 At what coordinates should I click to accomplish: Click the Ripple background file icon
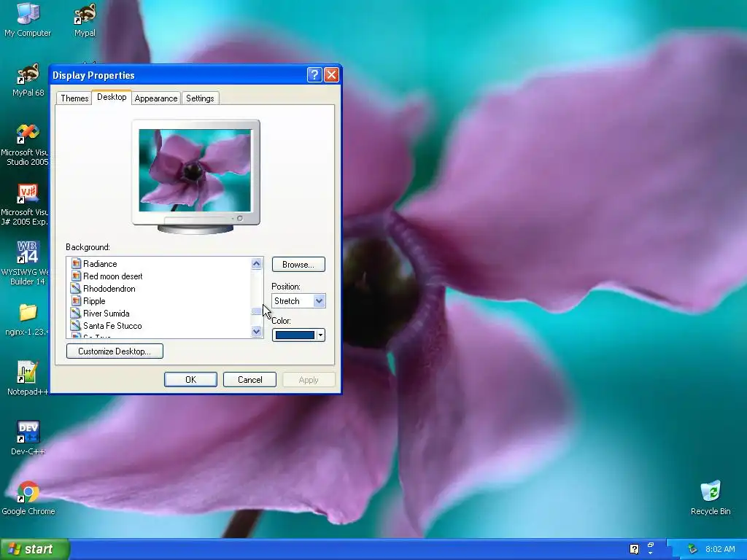[x=76, y=300]
